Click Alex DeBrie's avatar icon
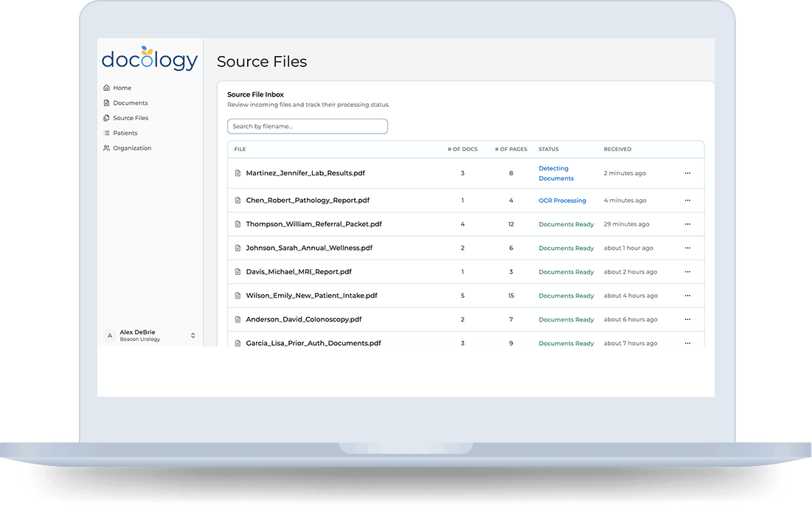The width and height of the screenshot is (812, 508). pos(109,335)
